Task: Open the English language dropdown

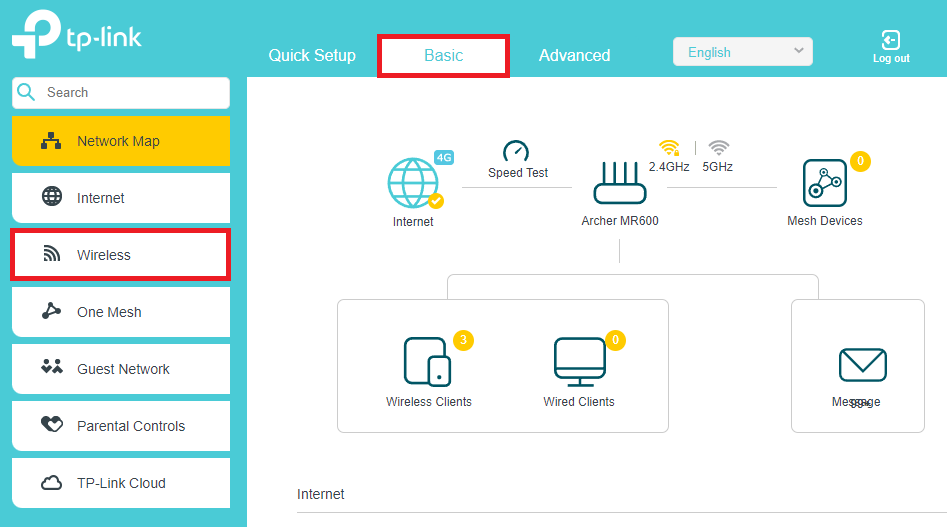Action: click(x=742, y=52)
